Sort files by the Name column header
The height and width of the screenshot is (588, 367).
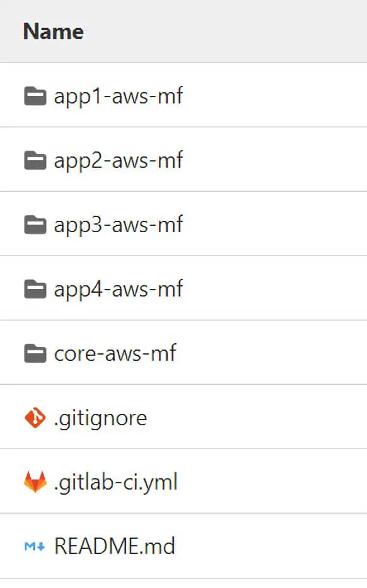click(53, 32)
